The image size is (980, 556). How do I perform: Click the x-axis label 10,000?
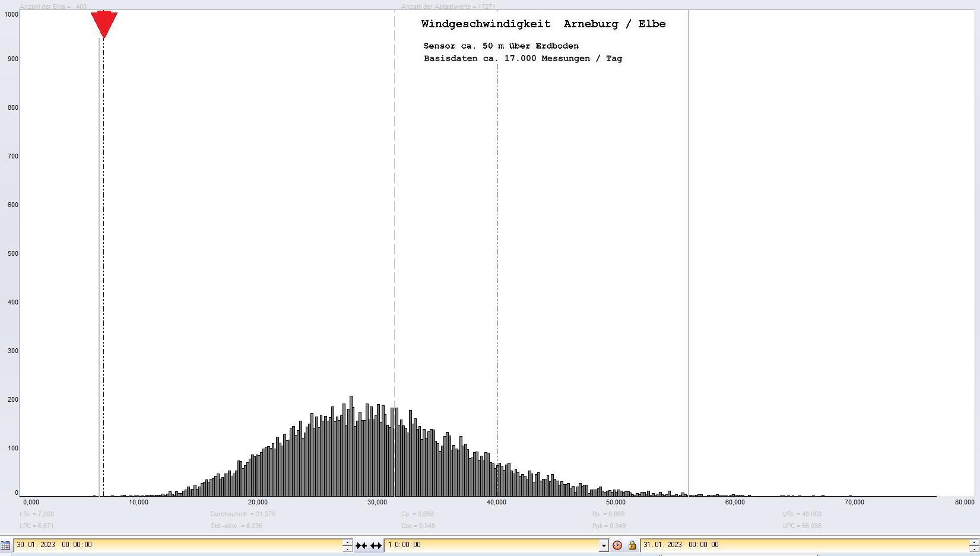point(139,502)
